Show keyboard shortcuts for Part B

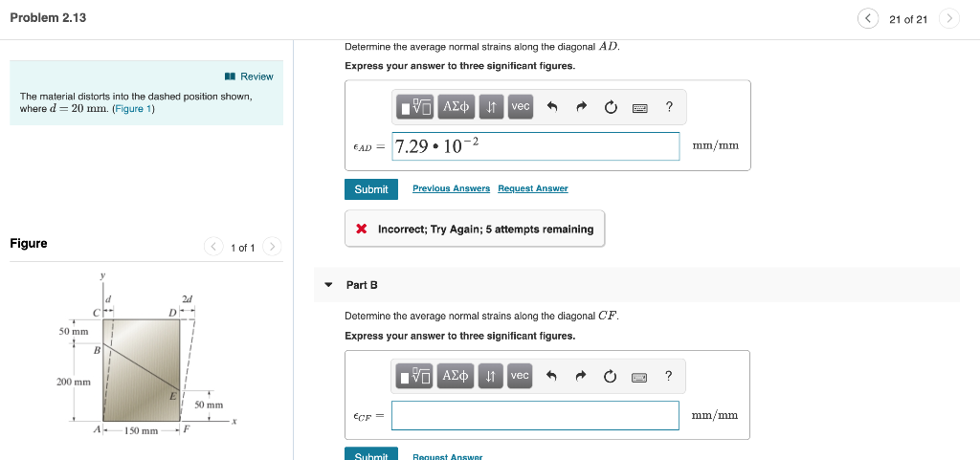[639, 377]
